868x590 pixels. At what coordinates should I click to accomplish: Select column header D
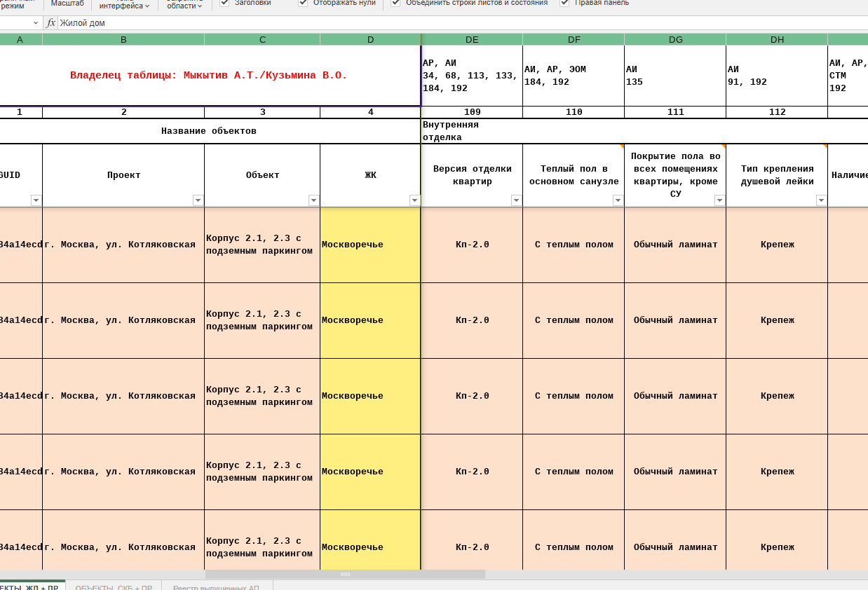[370, 39]
